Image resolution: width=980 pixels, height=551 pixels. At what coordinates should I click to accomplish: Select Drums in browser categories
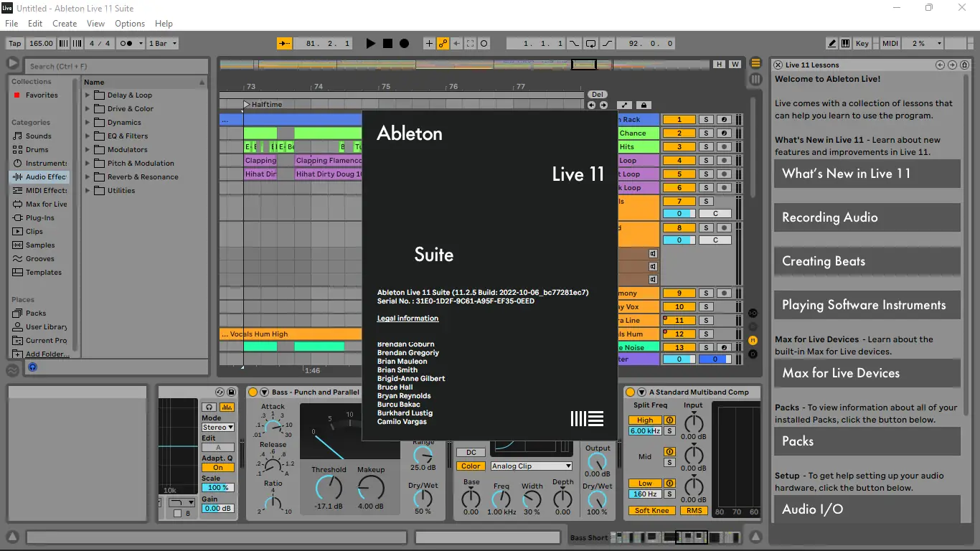[37, 150]
